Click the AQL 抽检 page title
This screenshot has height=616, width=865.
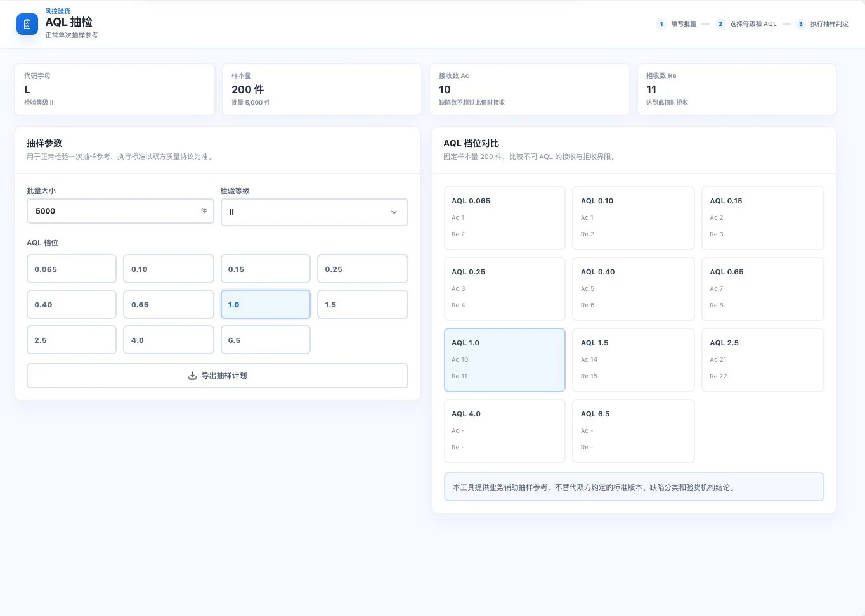click(x=68, y=22)
